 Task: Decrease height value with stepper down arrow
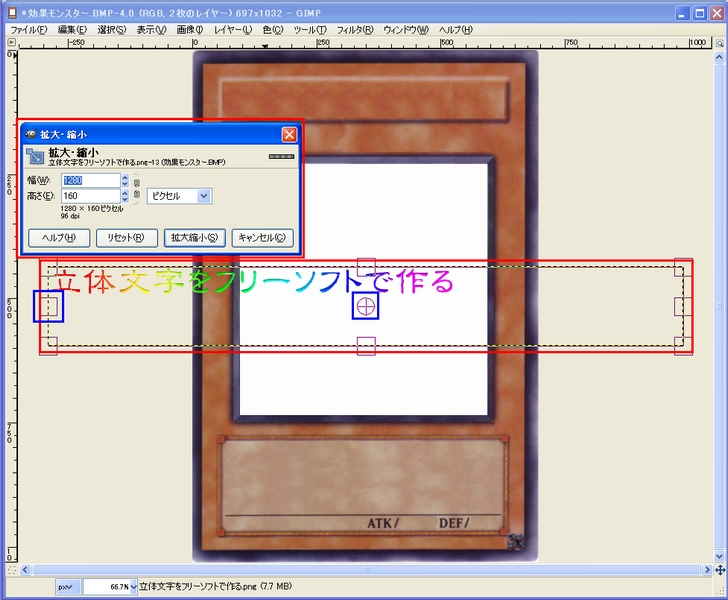125,200
